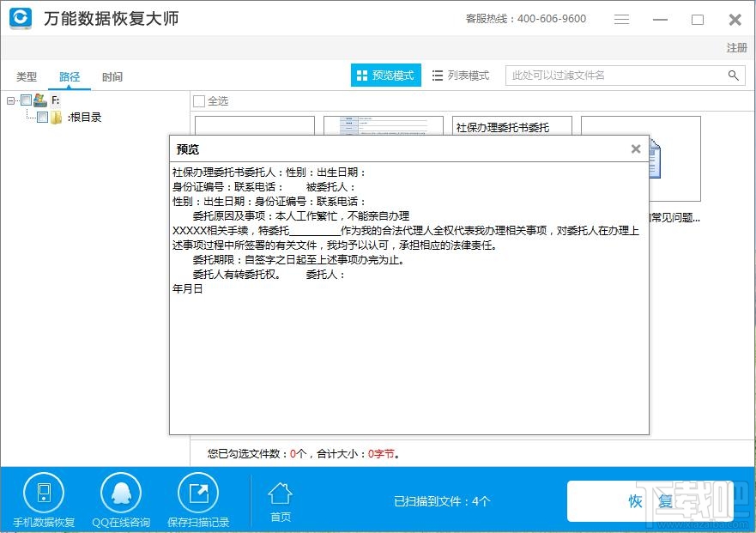Image resolution: width=756 pixels, height=533 pixels.
Task: Switch to 列表模式 list mode
Action: [x=460, y=75]
